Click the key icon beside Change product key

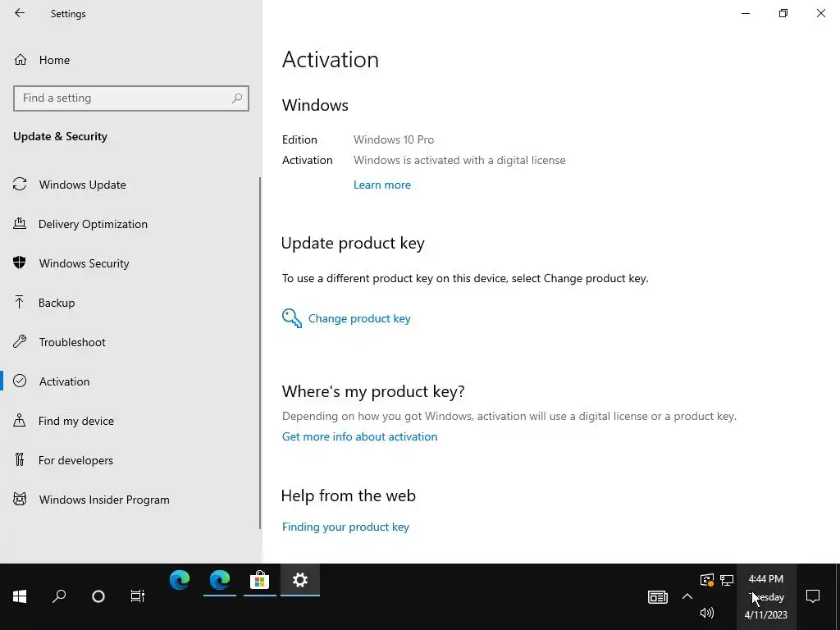[292, 318]
